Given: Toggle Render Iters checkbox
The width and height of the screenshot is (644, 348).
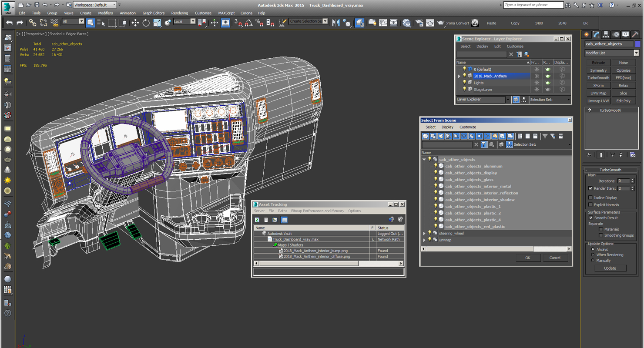Looking at the screenshot, I should (590, 188).
